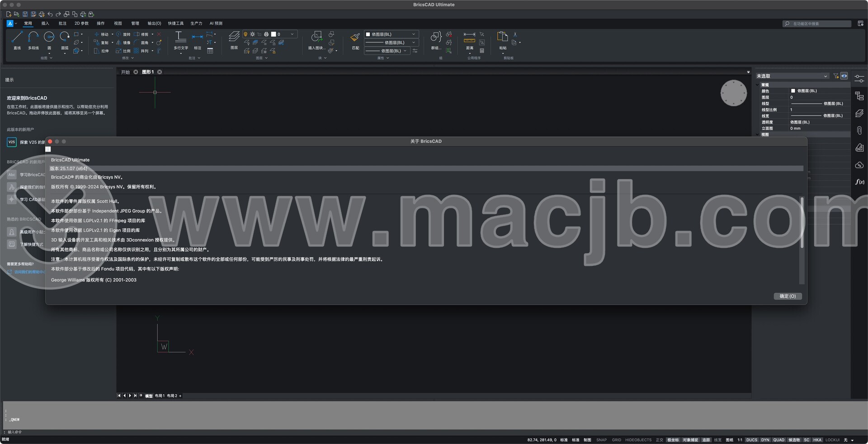
Task: Open the f(x) parameters panel icon
Action: (859, 182)
